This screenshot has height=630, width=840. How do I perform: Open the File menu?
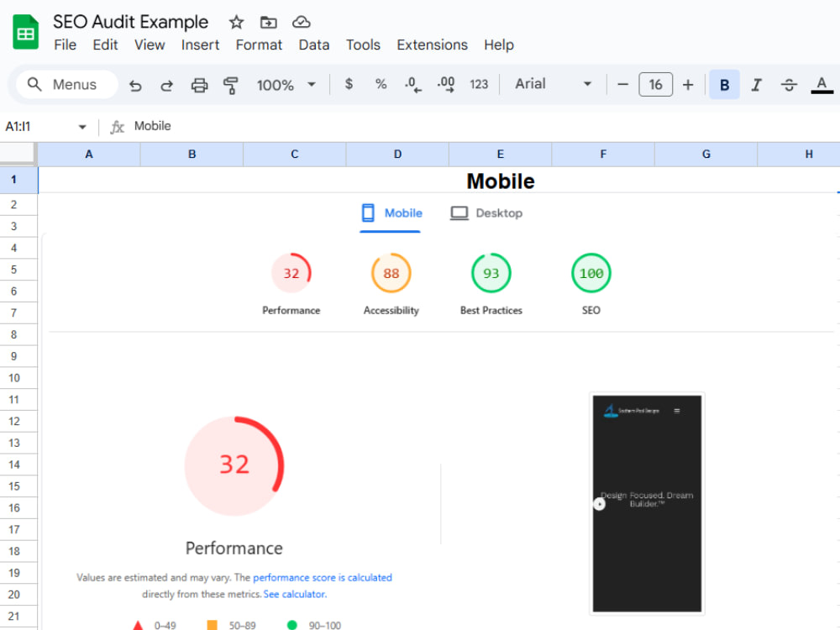click(x=65, y=45)
